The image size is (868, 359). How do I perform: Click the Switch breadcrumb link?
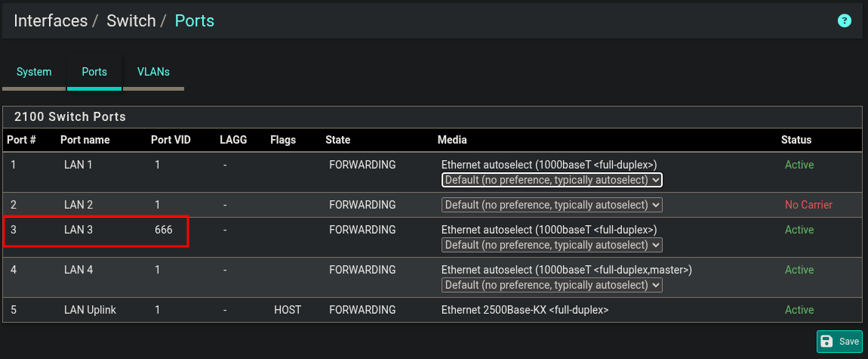131,20
